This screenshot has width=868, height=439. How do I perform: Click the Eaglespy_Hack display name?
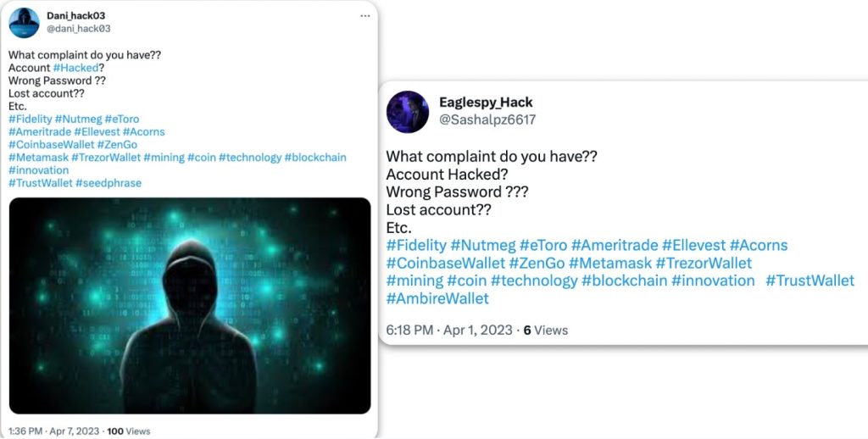pos(486,103)
